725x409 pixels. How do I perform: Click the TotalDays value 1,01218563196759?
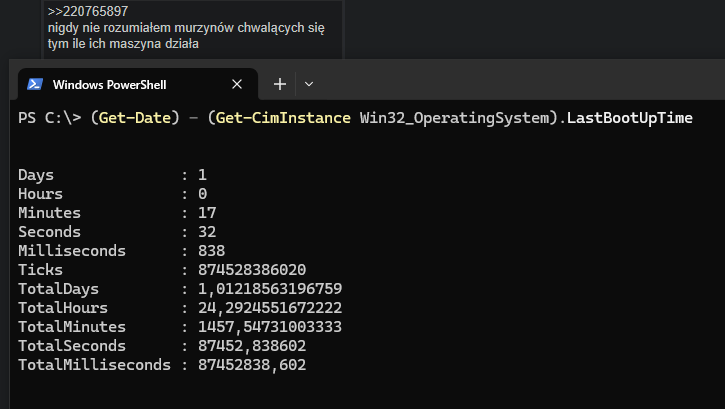pyautogui.click(x=270, y=289)
